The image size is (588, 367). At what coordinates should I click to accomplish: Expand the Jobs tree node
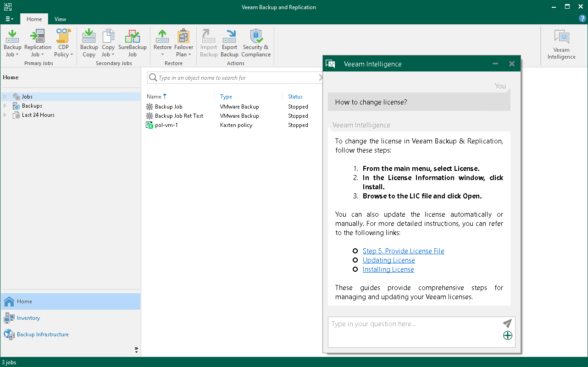(5, 97)
